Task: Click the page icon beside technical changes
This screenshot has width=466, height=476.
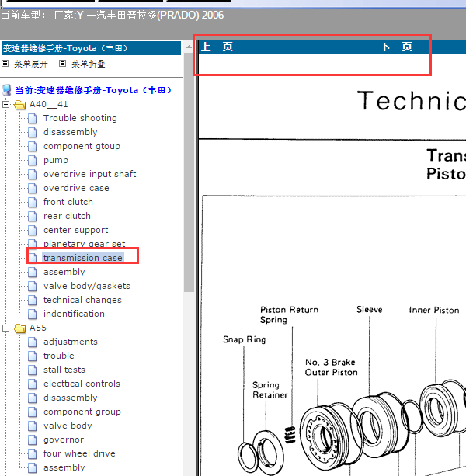Action: 33,300
